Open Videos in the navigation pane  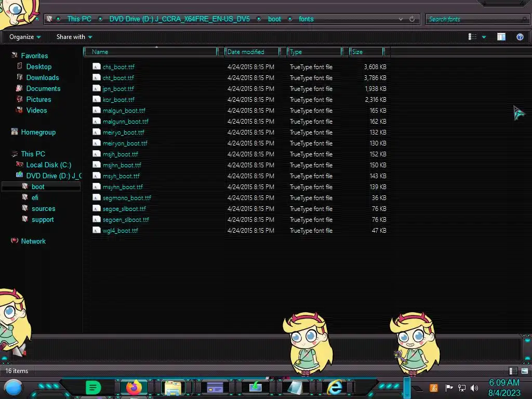pyautogui.click(x=37, y=110)
